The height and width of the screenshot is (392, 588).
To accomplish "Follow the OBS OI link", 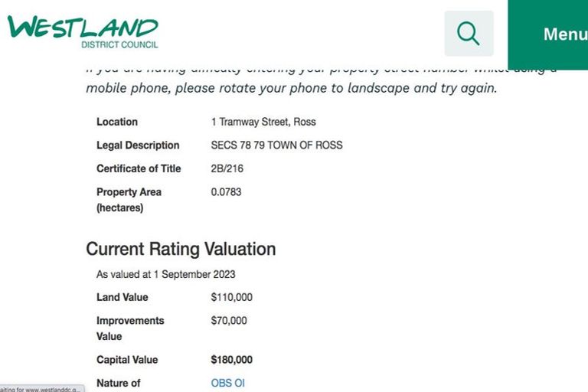I will click(227, 383).
